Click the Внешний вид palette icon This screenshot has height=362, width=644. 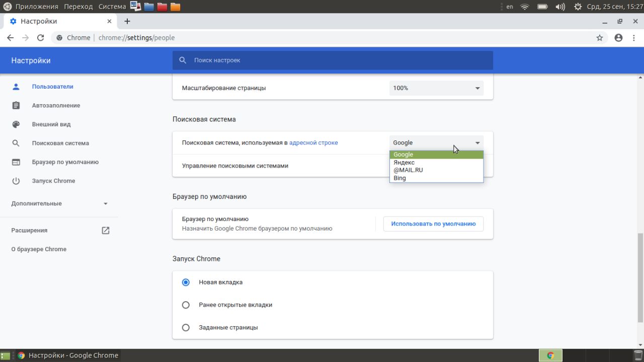(16, 124)
